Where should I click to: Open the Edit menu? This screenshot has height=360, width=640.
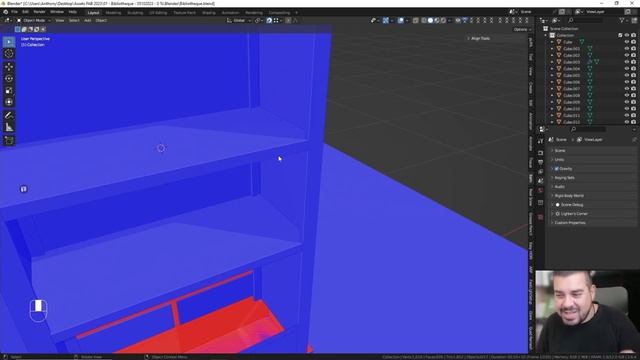[x=25, y=12]
